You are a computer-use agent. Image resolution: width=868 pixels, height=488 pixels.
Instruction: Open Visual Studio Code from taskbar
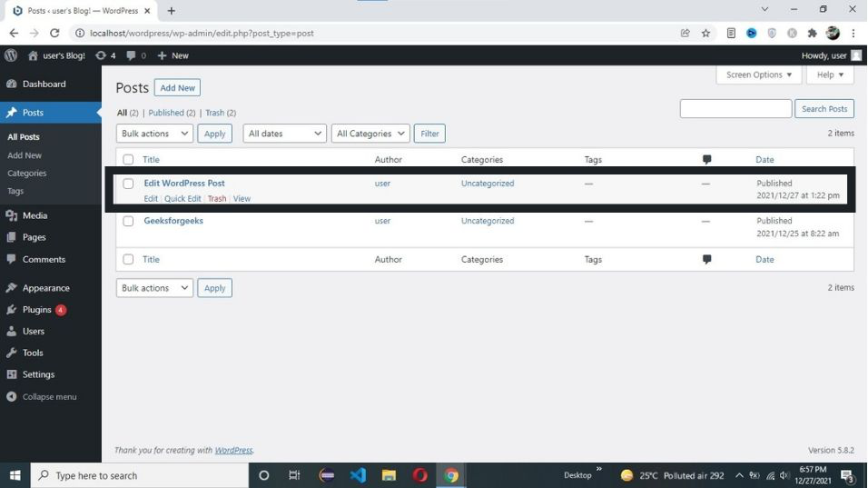(x=358, y=475)
